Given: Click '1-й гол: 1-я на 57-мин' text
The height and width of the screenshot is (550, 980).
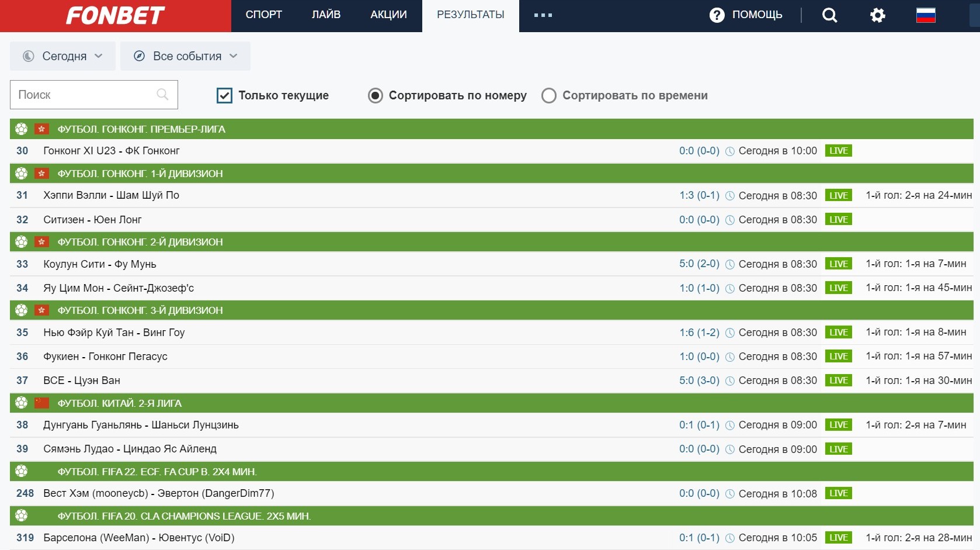Looking at the screenshot, I should 919,356.
